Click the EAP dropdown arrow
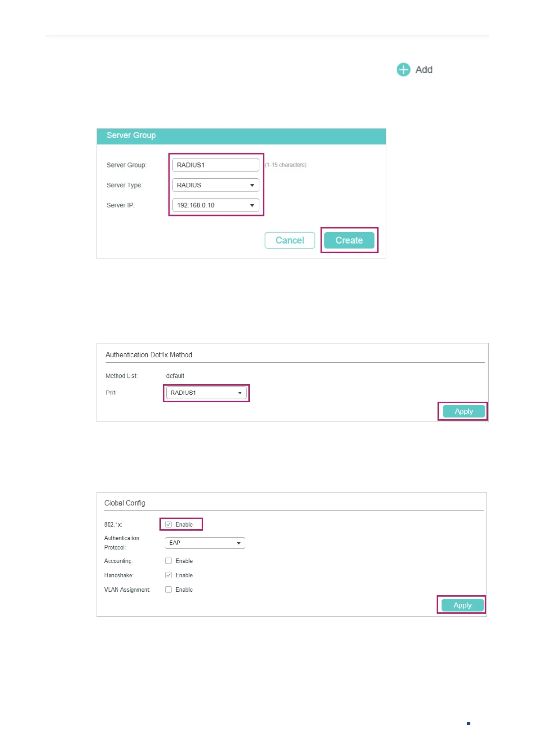 (x=239, y=543)
